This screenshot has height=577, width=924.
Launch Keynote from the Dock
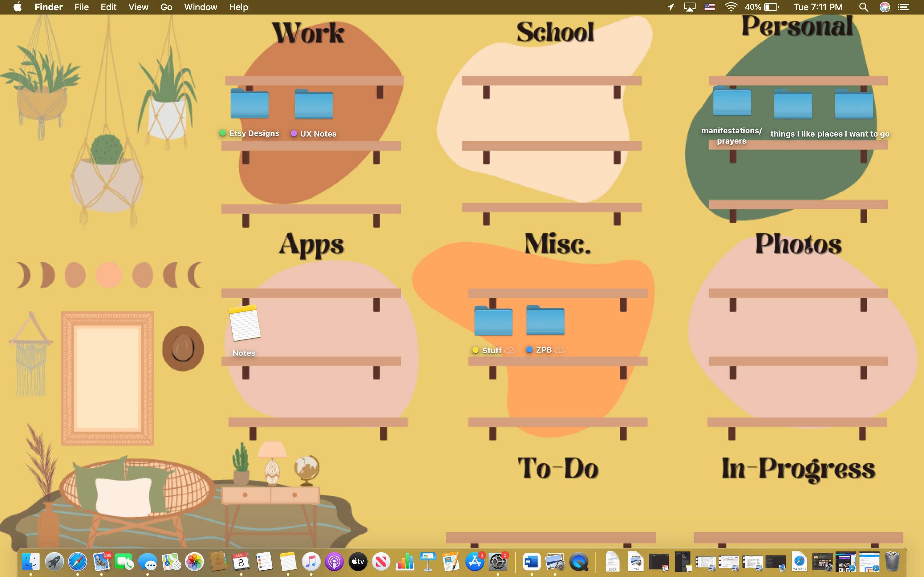click(x=427, y=562)
